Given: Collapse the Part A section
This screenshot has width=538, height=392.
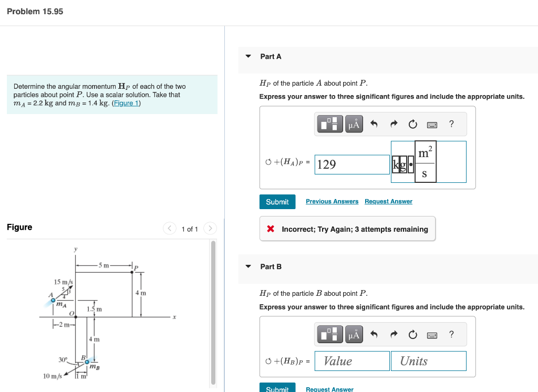Looking at the screenshot, I should (248, 56).
